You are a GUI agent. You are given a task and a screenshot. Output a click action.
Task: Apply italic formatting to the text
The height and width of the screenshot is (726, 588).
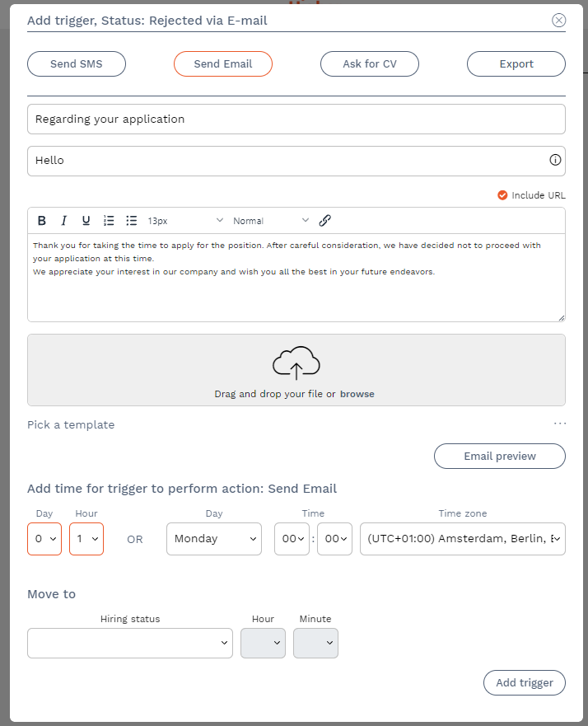64,221
